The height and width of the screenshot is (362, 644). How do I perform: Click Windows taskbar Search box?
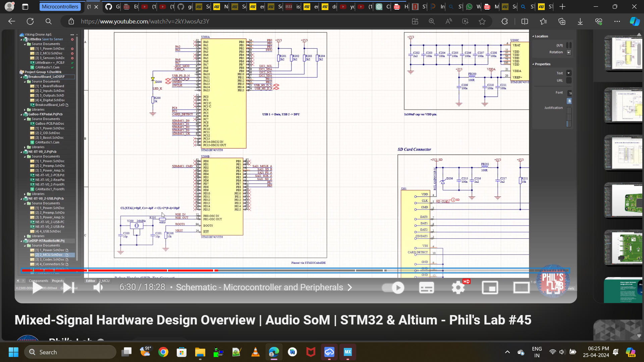[70, 352]
